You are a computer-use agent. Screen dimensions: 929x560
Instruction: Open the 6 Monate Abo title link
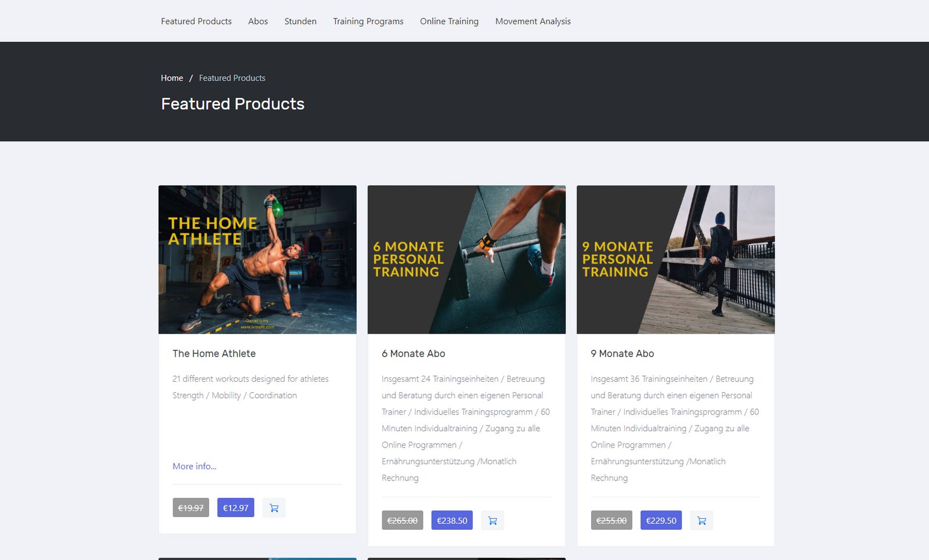tap(413, 353)
